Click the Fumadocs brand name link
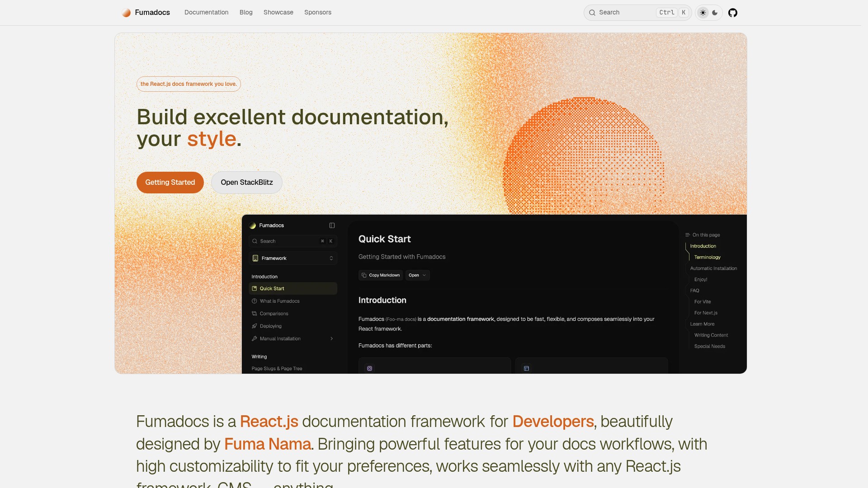This screenshot has height=488, width=868. [152, 13]
